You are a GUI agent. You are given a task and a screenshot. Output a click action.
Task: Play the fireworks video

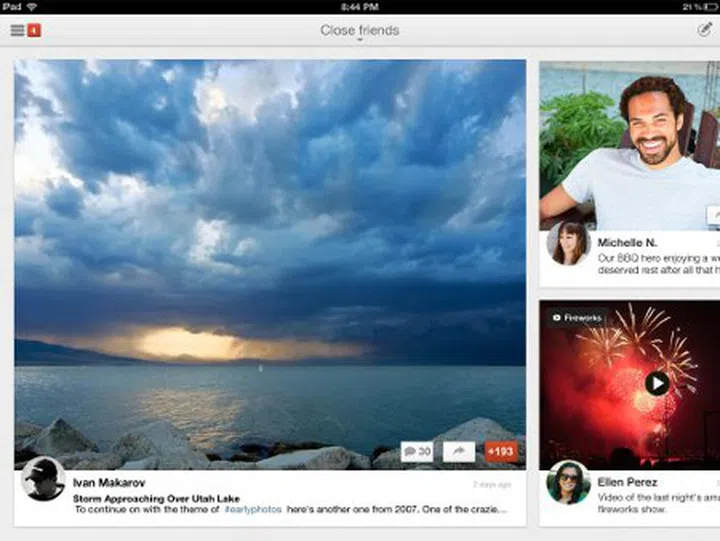coord(656,383)
